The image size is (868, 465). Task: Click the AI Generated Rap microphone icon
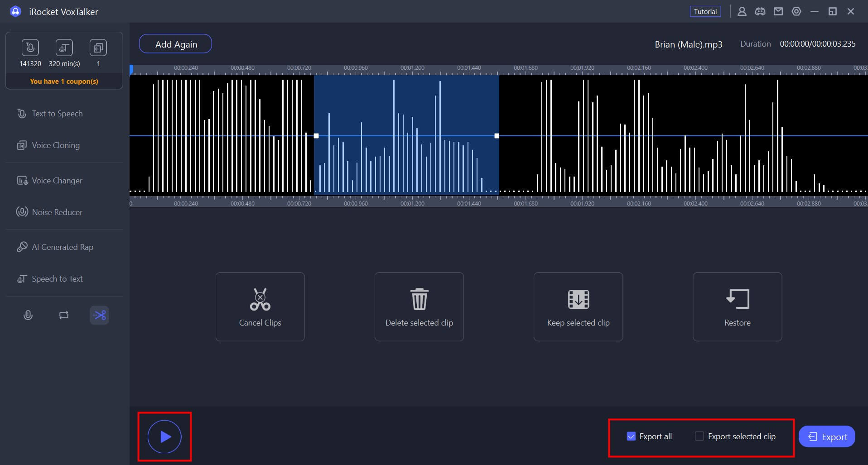(x=22, y=247)
